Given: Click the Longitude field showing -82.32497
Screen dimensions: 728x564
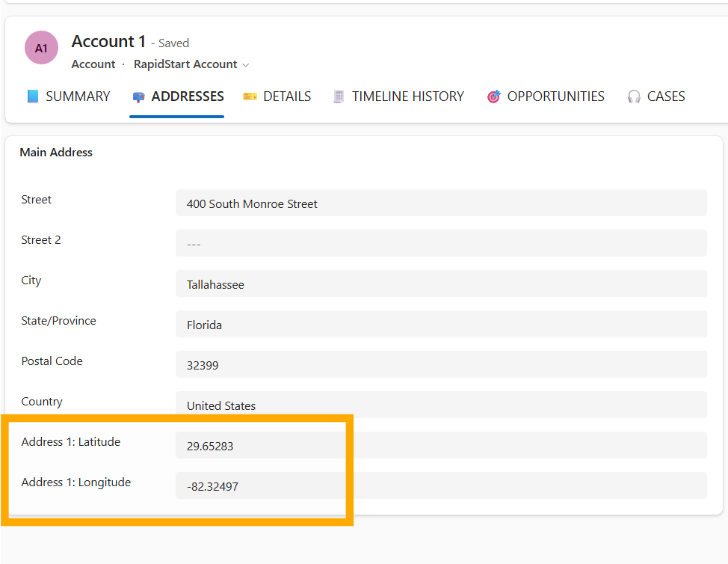Looking at the screenshot, I should (441, 486).
